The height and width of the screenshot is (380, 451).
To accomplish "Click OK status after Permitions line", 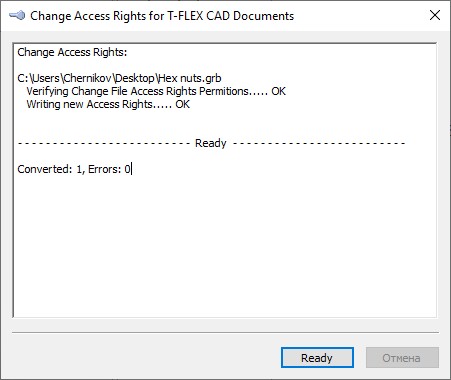I will click(x=278, y=91).
